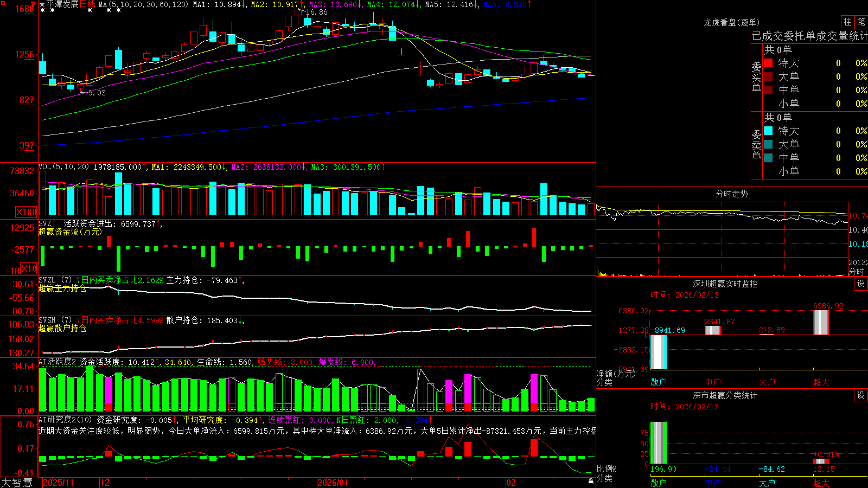Viewport: 868px width, 488px height.
Task: Click the 16.86 high price annotation
Action: [317, 12]
